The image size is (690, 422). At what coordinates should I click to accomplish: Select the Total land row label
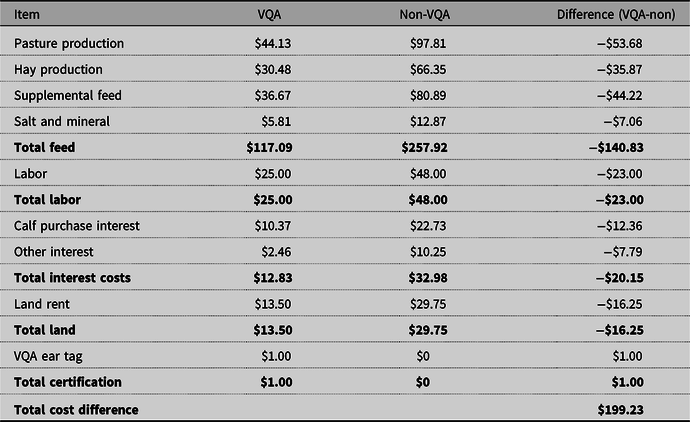click(46, 331)
